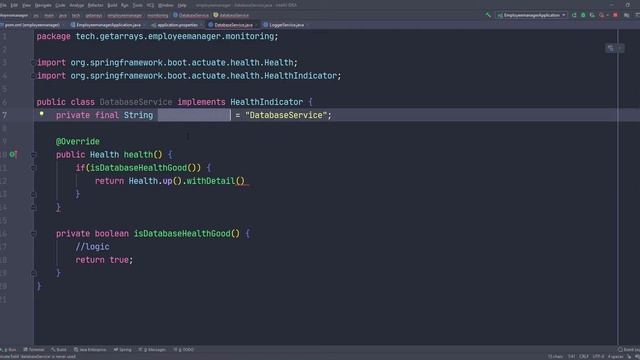Click the databaseService field breadcrumb
Viewport: 640px width, 360px height.
(x=231, y=16)
